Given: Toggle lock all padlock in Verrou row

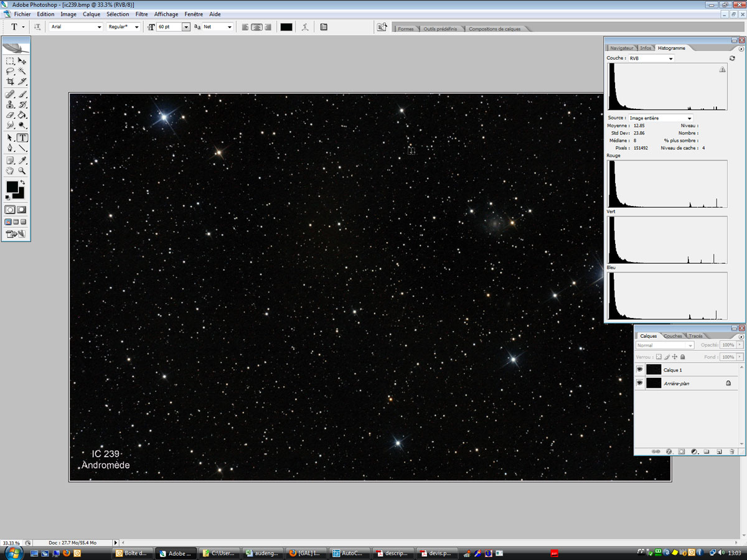Looking at the screenshot, I should (x=682, y=357).
